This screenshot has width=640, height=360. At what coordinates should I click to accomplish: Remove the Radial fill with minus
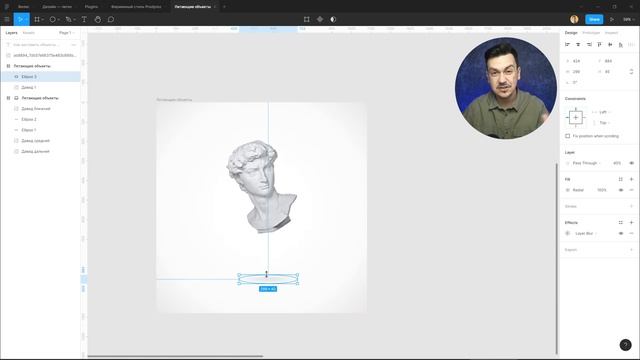click(x=631, y=190)
